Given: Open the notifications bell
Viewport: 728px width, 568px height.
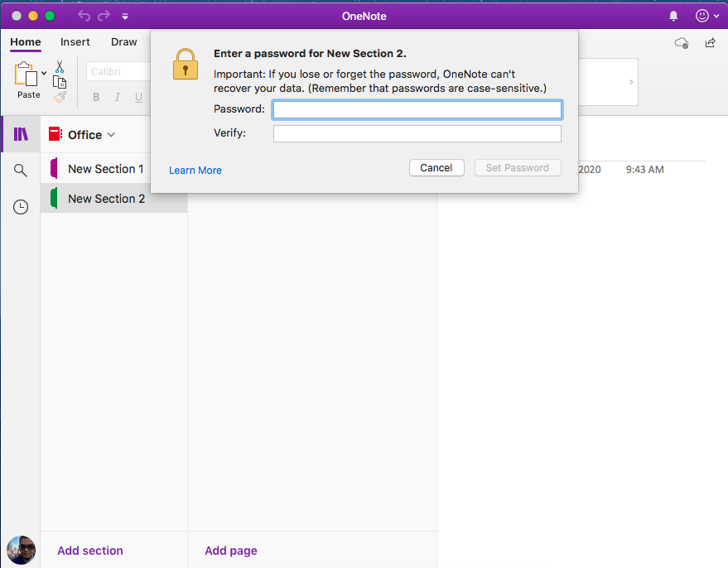Looking at the screenshot, I should (673, 17).
